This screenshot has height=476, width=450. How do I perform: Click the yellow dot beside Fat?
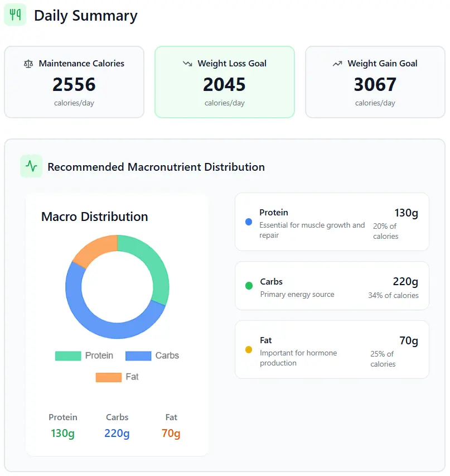point(249,350)
